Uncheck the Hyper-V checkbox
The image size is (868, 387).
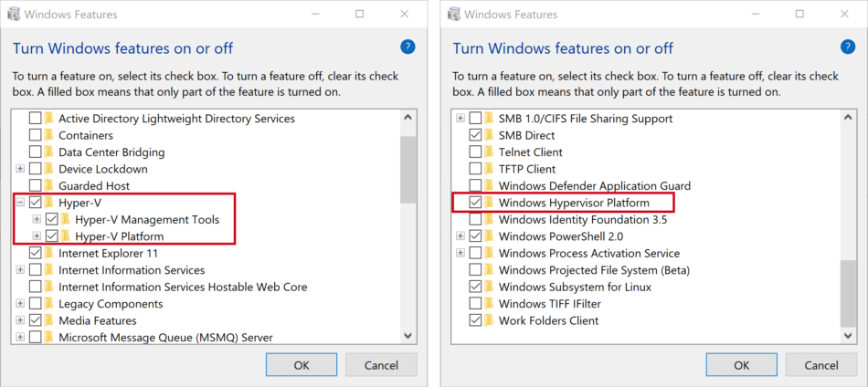[35, 203]
